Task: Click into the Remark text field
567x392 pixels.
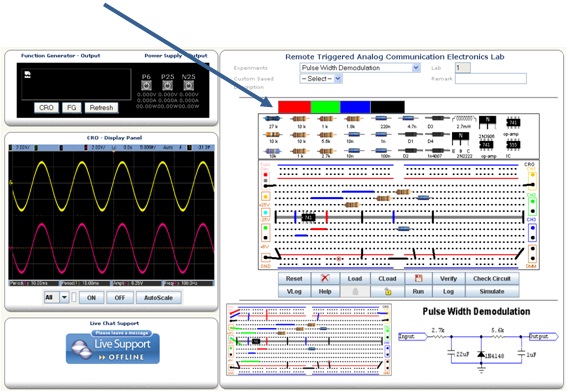Action: 491,78
